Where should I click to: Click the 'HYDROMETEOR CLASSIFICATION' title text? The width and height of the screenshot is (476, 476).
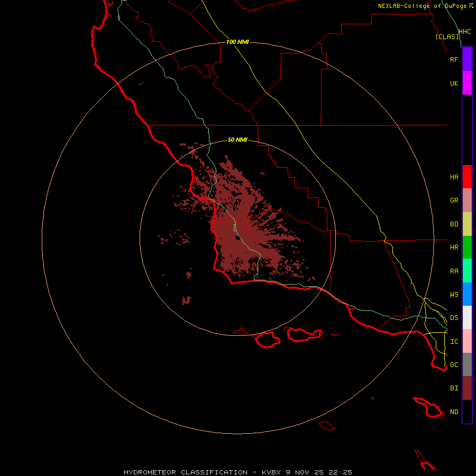coord(186,472)
